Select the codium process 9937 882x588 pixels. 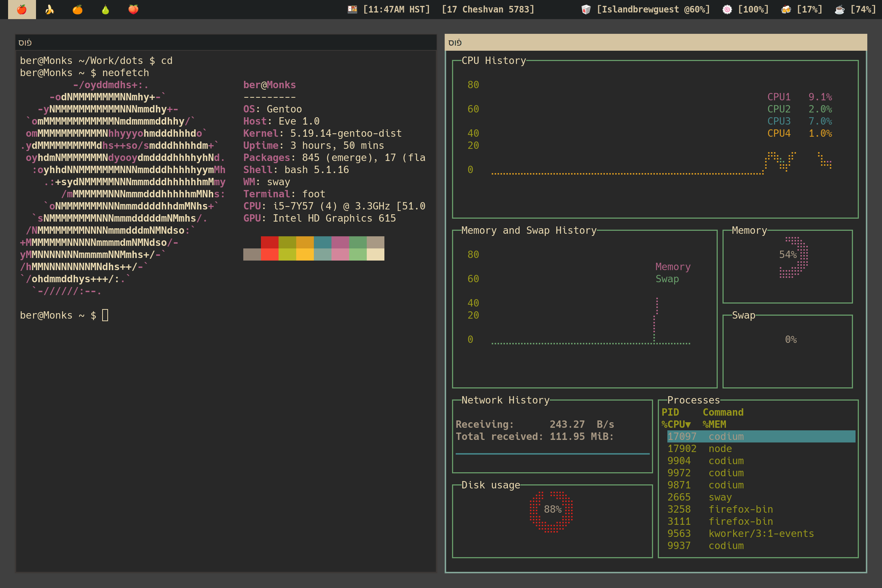tap(761, 546)
